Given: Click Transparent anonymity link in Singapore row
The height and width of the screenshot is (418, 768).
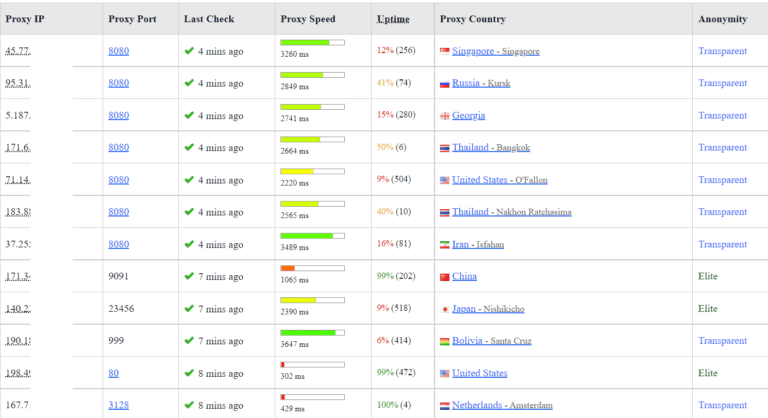Looking at the screenshot, I should [x=722, y=51].
